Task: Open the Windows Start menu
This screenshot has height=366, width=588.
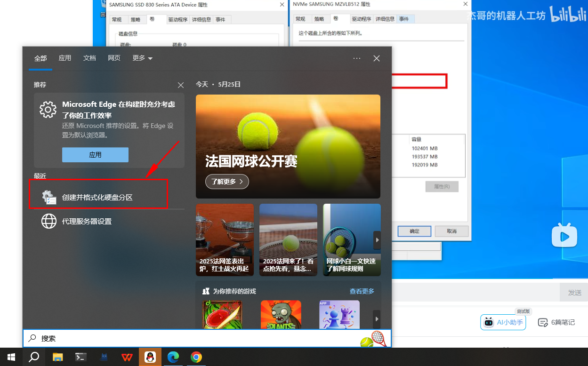Action: coord(11,357)
